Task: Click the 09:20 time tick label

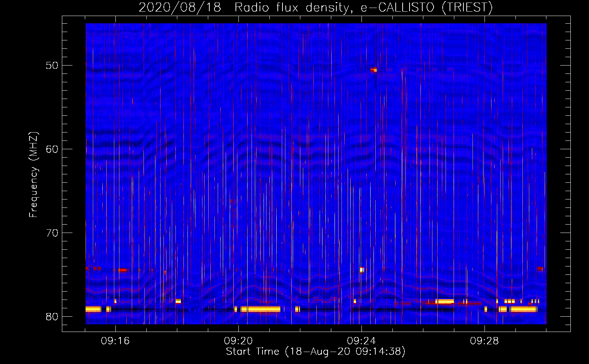Action: [238, 341]
